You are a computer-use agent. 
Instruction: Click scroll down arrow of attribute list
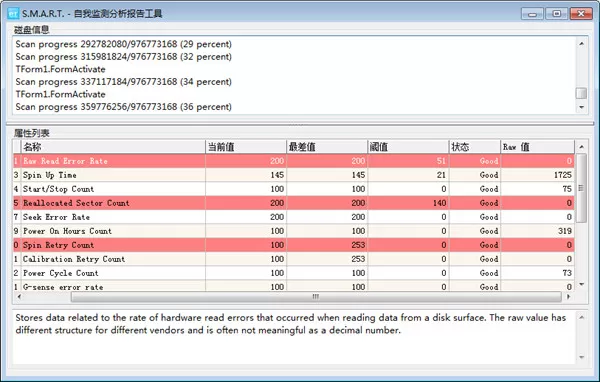click(x=581, y=284)
